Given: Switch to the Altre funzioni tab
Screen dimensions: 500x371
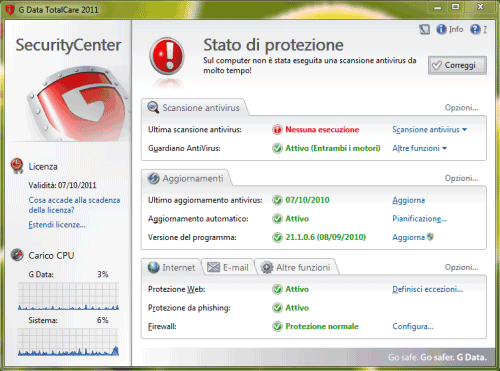Looking at the screenshot, I should (x=296, y=267).
